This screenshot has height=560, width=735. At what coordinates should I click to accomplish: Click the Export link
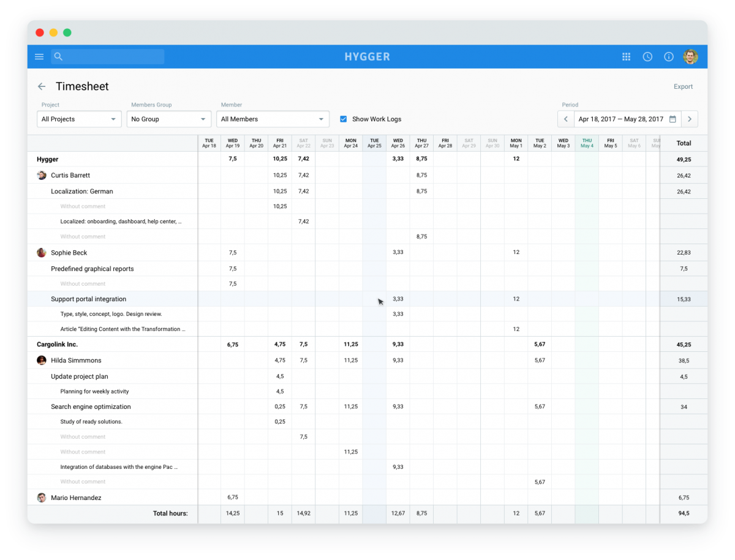pyautogui.click(x=683, y=87)
